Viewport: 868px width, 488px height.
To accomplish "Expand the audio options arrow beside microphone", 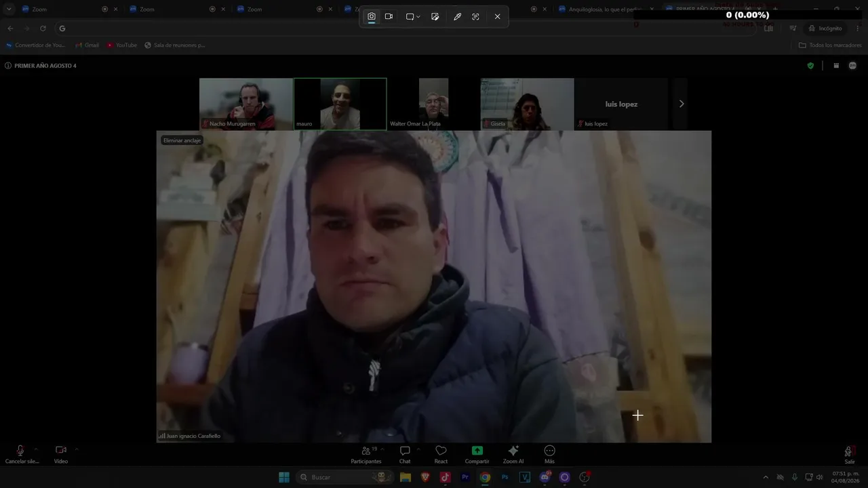I will point(35,449).
